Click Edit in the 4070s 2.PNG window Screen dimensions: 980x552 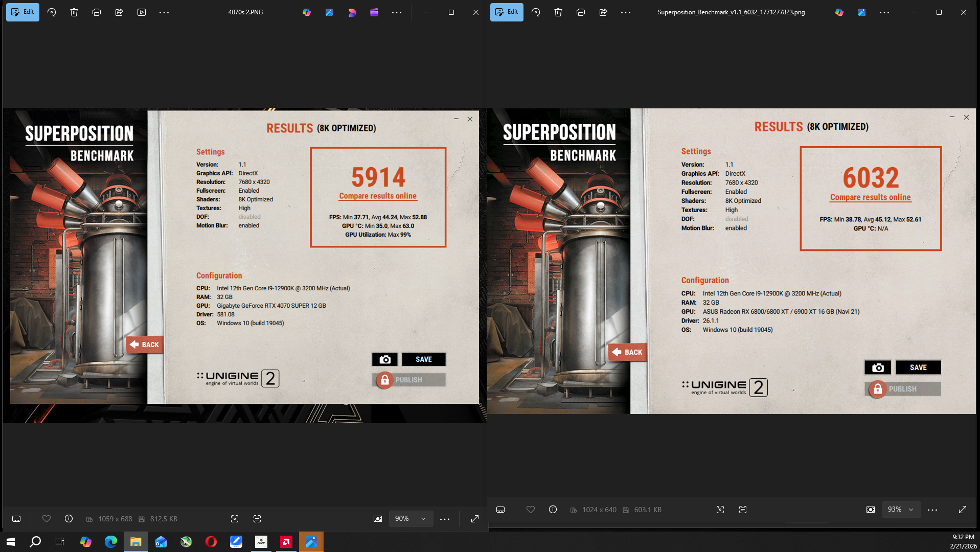pyautogui.click(x=22, y=12)
